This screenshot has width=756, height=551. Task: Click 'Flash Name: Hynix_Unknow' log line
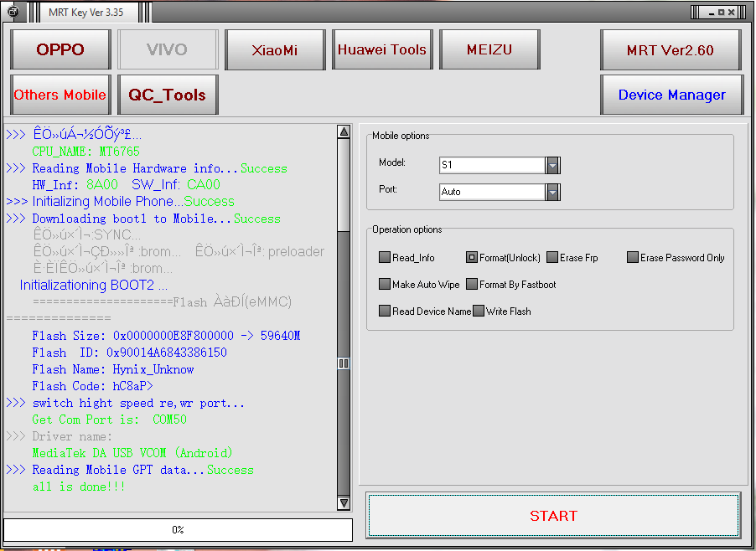point(113,369)
